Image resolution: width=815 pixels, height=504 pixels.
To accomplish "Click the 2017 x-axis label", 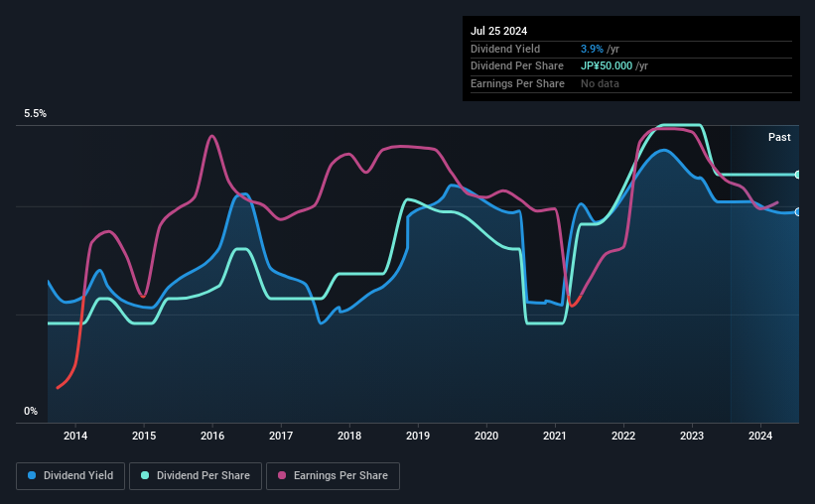I will [x=281, y=436].
